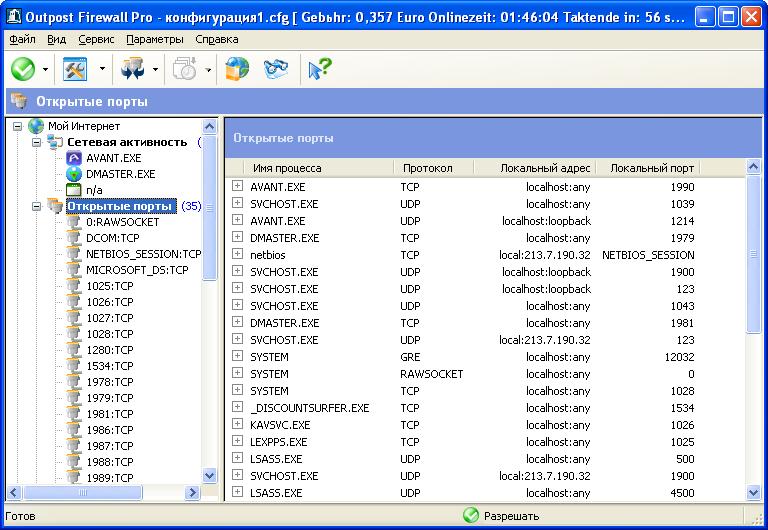Sort by Протокол column header

tap(434, 168)
